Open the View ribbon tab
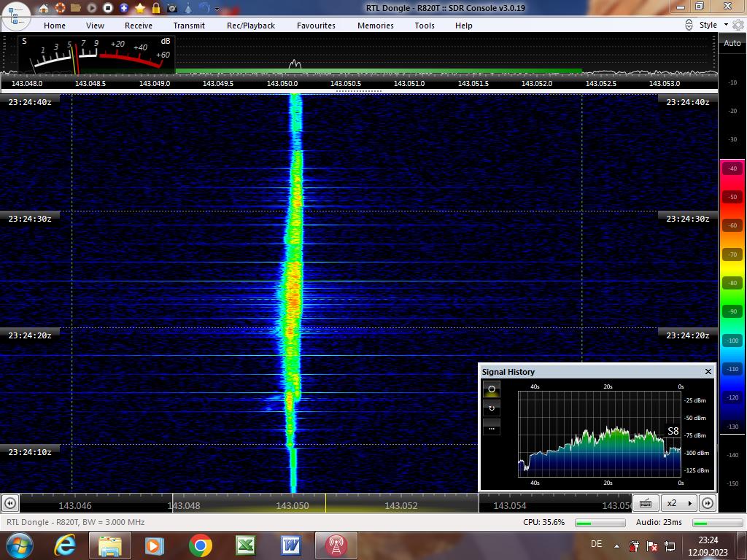This screenshot has width=747, height=560. [95, 26]
